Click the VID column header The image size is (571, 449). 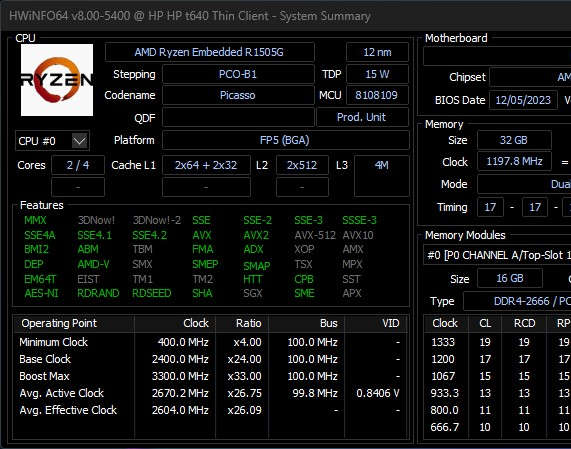click(376, 323)
